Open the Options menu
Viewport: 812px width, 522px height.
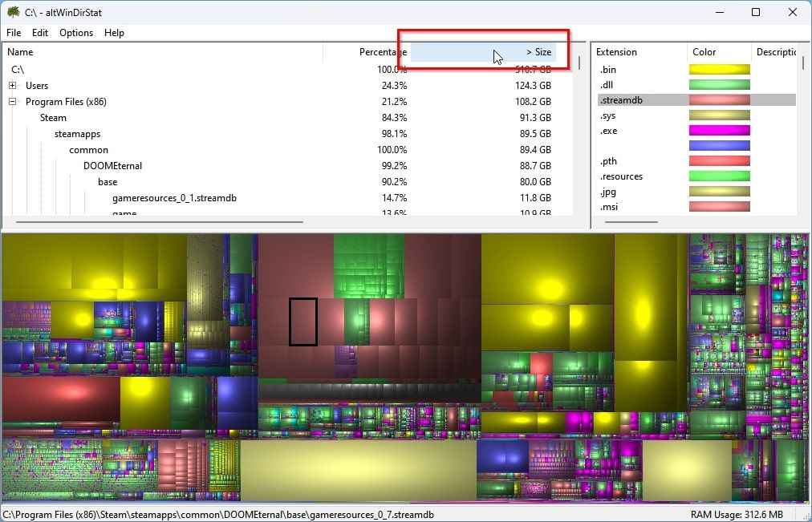pyautogui.click(x=76, y=33)
